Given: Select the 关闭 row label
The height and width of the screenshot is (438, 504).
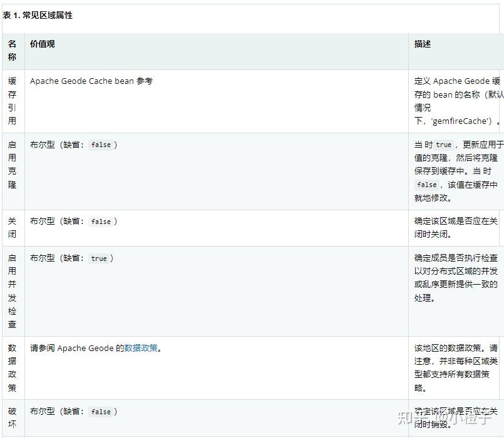Looking at the screenshot, I should coord(12,228).
